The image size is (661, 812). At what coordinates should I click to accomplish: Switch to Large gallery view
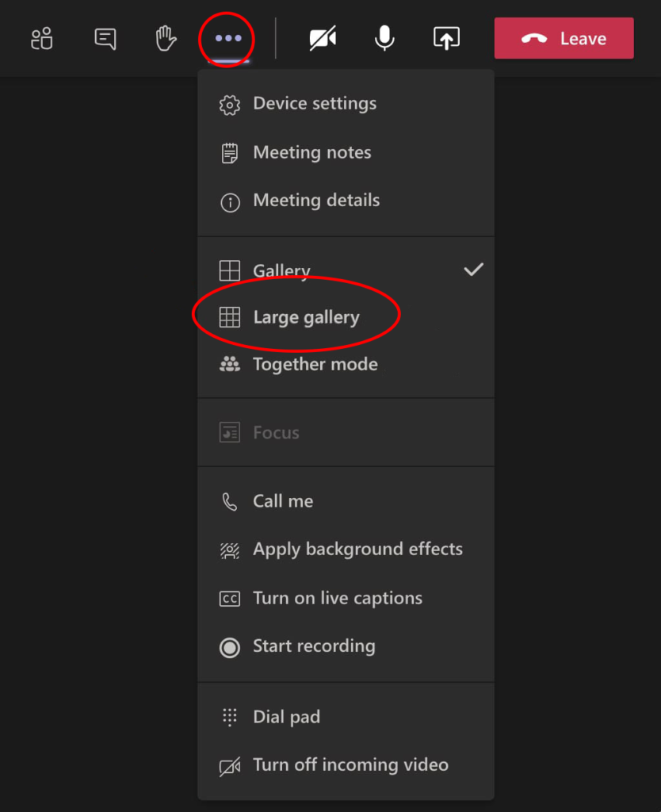(x=305, y=317)
